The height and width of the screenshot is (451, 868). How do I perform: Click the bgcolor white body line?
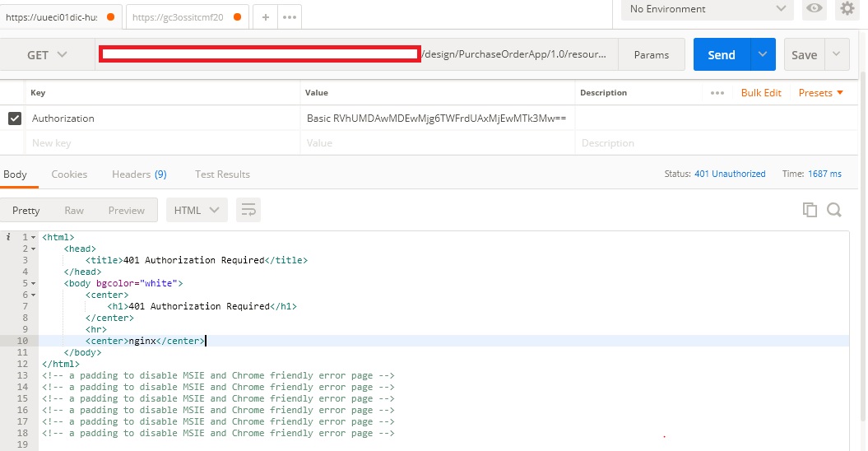tap(123, 283)
